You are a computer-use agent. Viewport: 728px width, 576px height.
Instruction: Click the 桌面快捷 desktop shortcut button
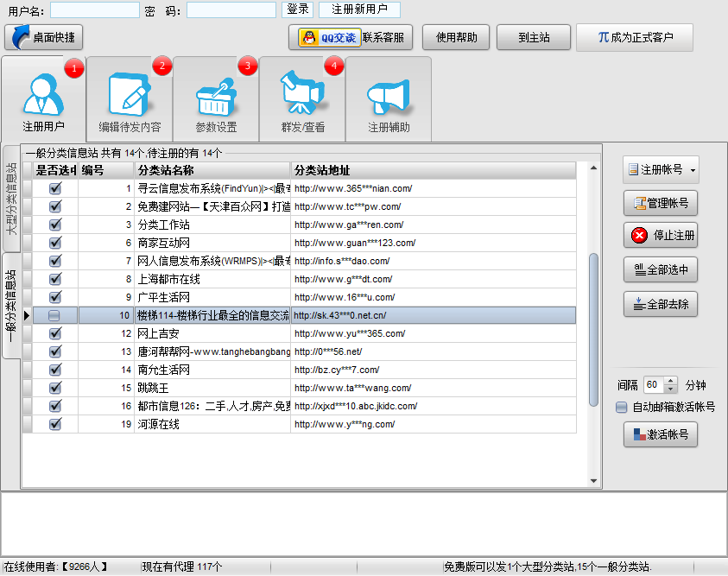[x=44, y=37]
